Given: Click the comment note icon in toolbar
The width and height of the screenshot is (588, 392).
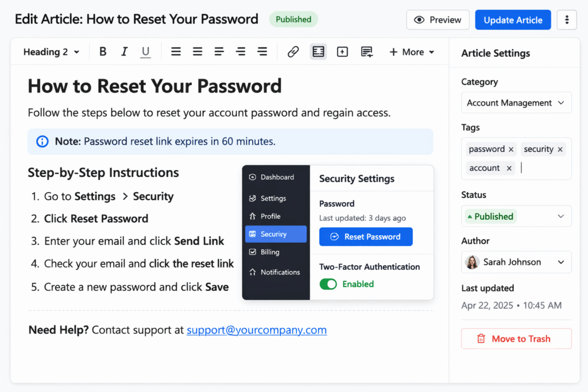Looking at the screenshot, I should [x=367, y=52].
